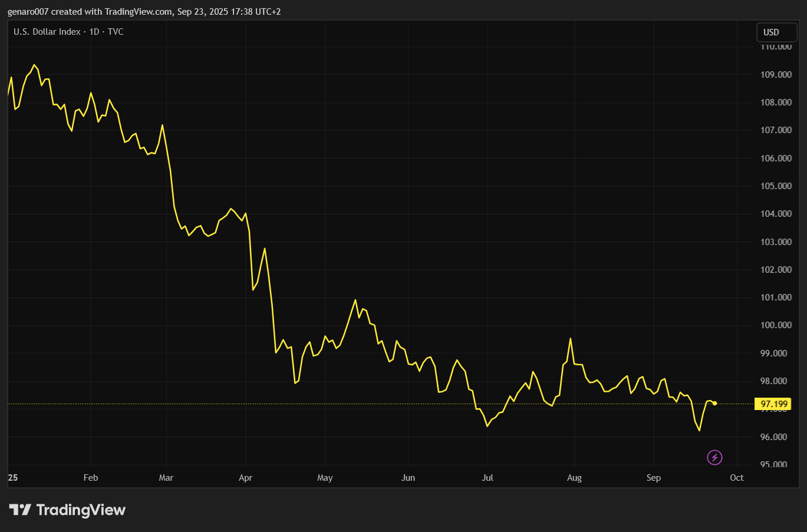Select the yellow 97.199 last price label
Viewport: 807px width, 532px height.
772,404
